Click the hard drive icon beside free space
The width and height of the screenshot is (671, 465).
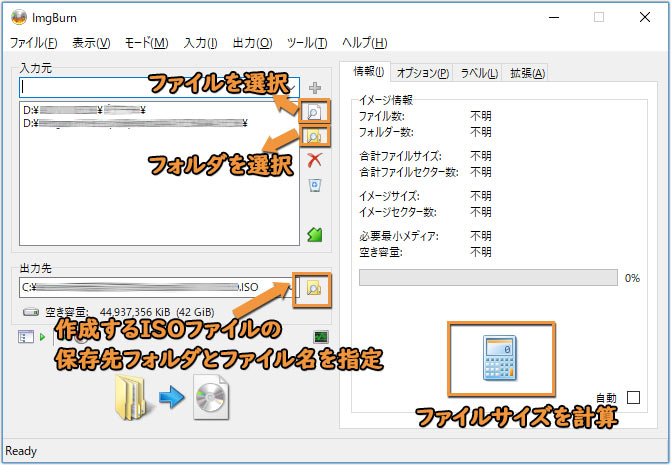pyautogui.click(x=30, y=312)
